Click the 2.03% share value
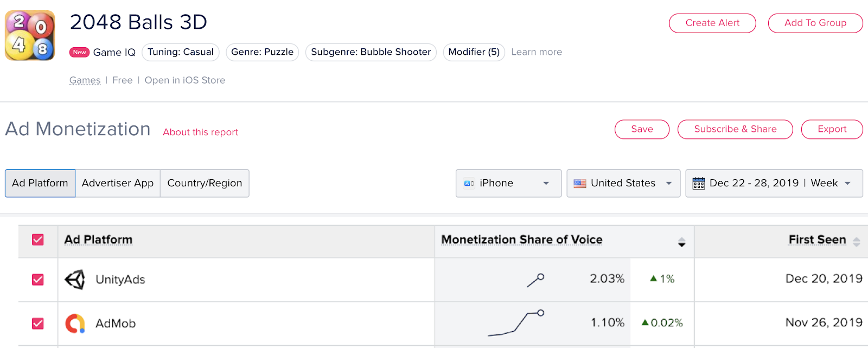Screen dimensions: 868x348 pyautogui.click(x=607, y=279)
